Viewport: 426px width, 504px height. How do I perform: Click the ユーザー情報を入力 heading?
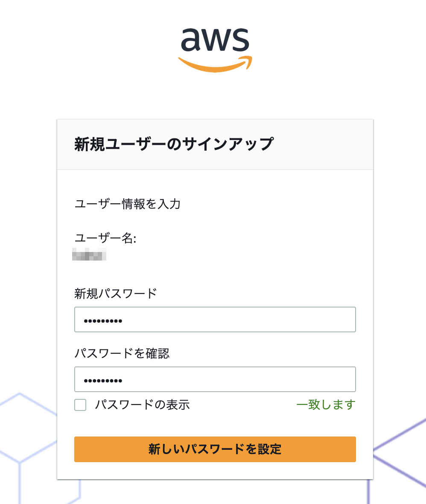pos(127,204)
